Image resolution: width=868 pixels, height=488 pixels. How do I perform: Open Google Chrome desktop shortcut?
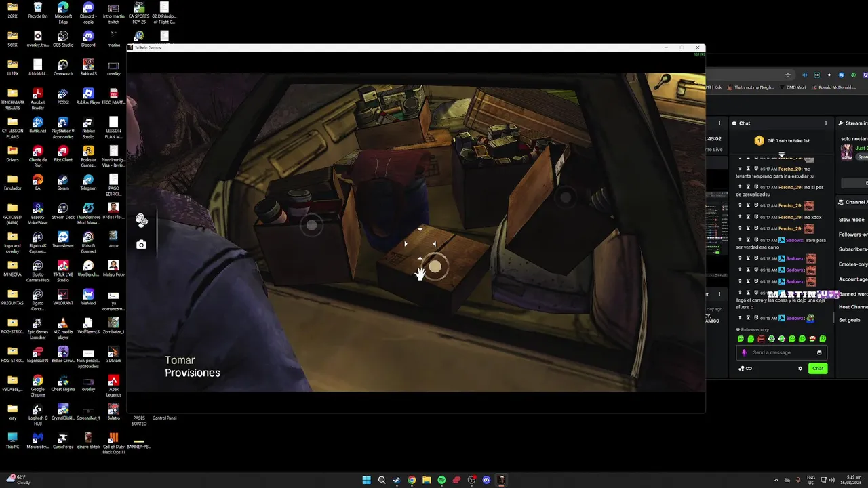click(x=37, y=385)
